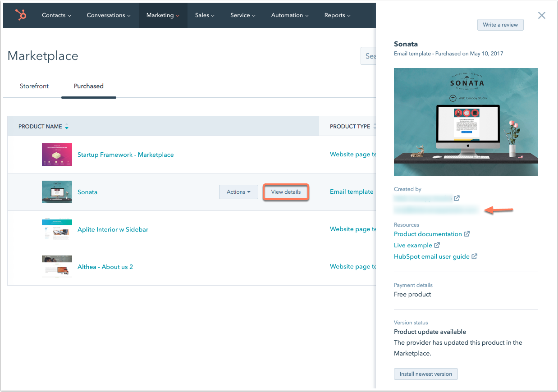558x392 pixels.
Task: Click the Sonata title in details panel
Action: [406, 44]
